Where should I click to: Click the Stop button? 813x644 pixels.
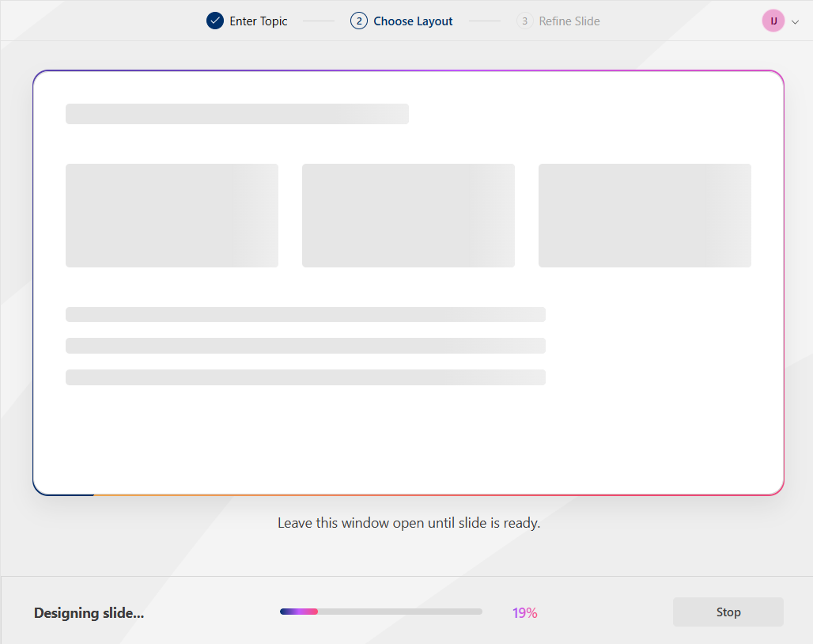tap(728, 612)
